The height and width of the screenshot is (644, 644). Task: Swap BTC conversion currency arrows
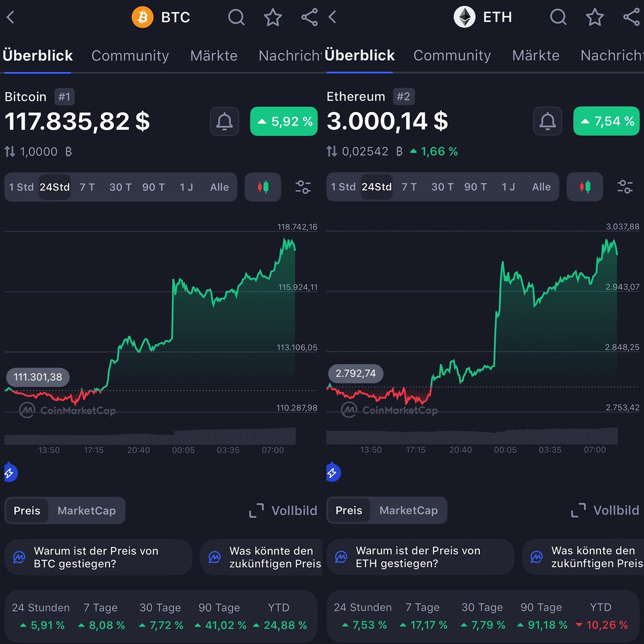click(x=10, y=152)
